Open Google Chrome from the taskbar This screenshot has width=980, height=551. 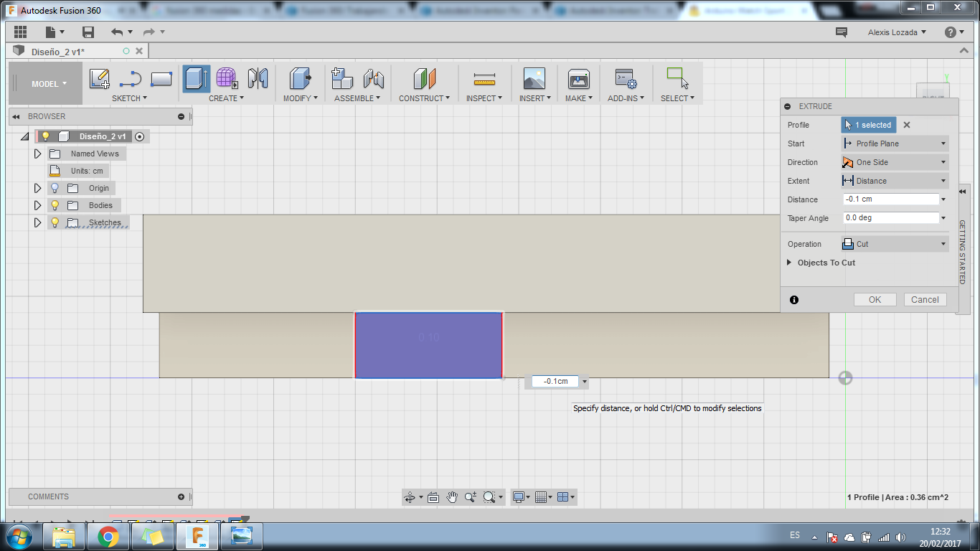(x=108, y=536)
